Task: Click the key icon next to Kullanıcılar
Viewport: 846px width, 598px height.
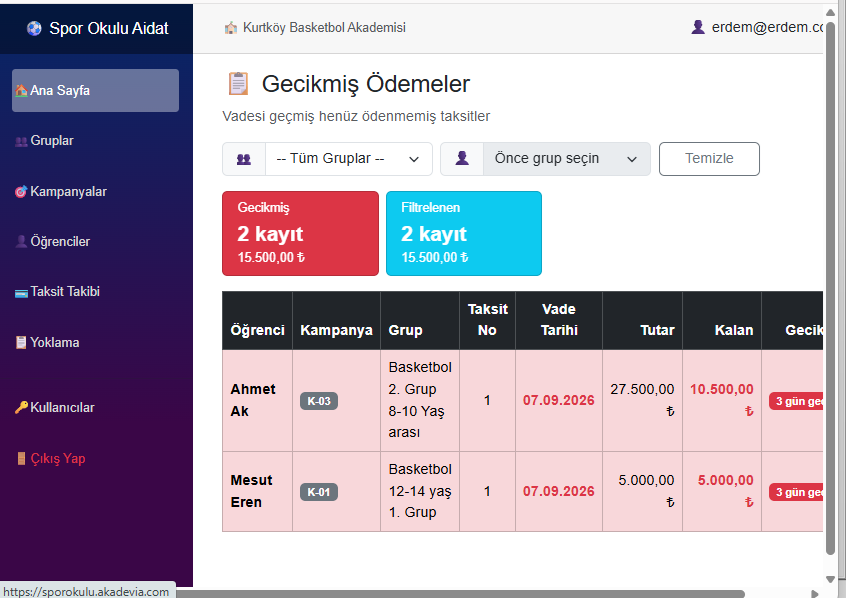Action: coord(21,407)
